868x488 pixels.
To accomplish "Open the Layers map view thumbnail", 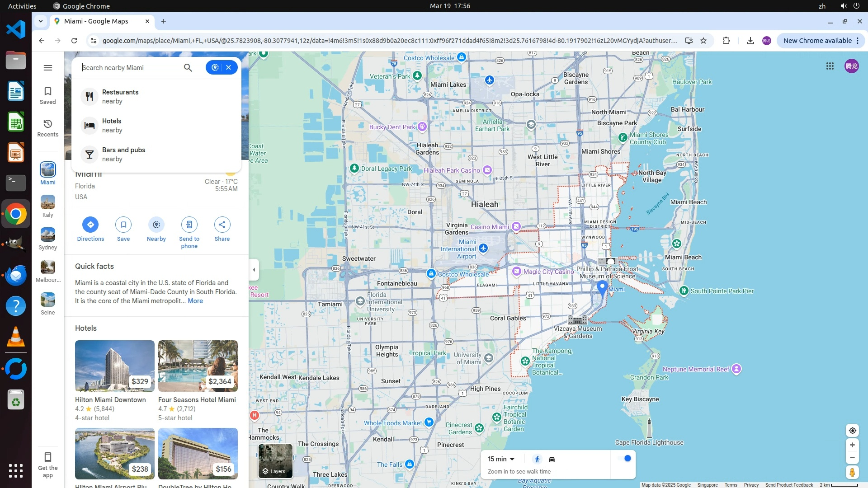I will tap(275, 461).
